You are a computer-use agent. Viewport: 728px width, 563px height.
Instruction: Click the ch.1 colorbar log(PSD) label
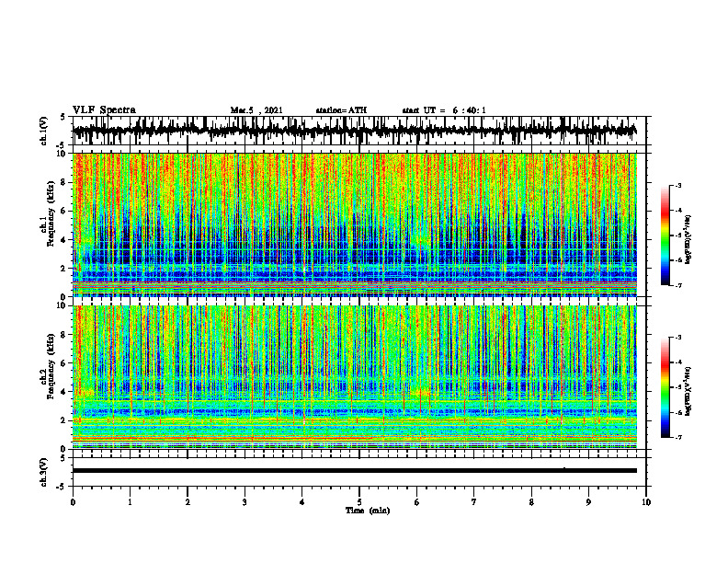[x=688, y=240]
